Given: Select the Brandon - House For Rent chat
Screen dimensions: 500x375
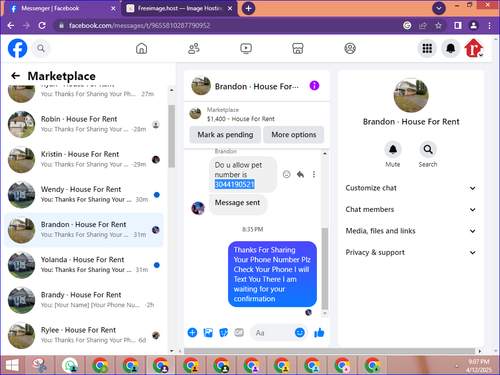Looking at the screenshot, I should [x=84, y=230].
